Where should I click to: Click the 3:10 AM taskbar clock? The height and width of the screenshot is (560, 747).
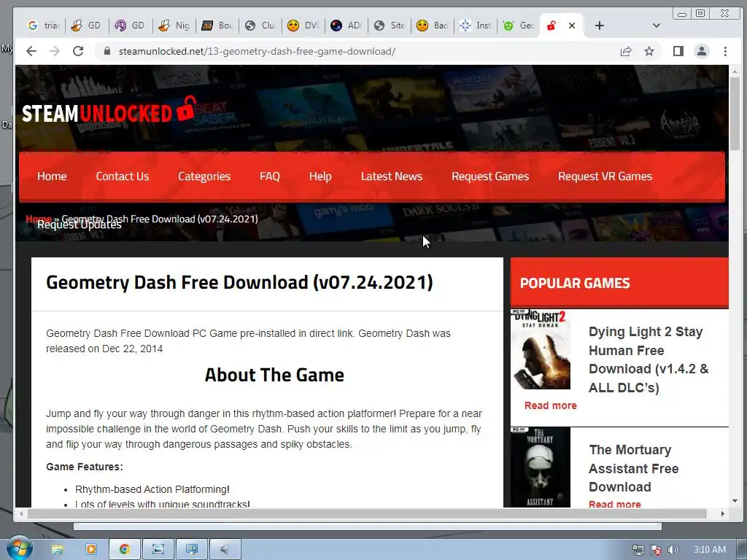coord(710,550)
